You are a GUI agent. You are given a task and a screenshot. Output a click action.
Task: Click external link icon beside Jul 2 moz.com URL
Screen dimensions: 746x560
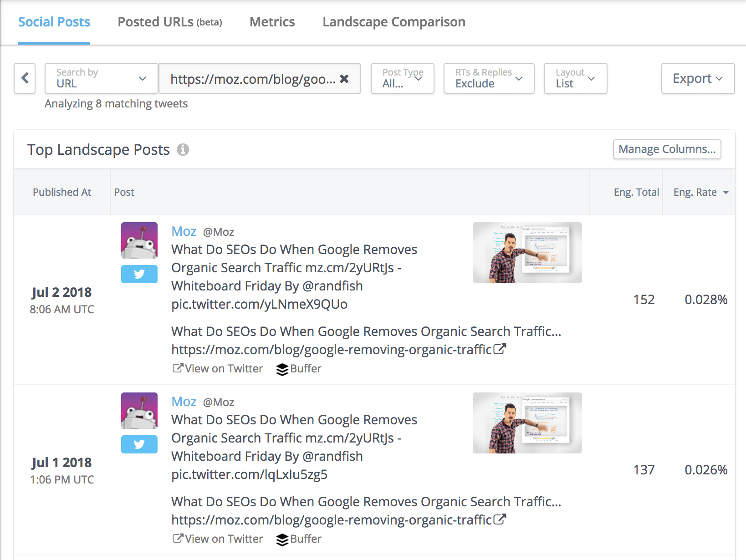pos(500,349)
